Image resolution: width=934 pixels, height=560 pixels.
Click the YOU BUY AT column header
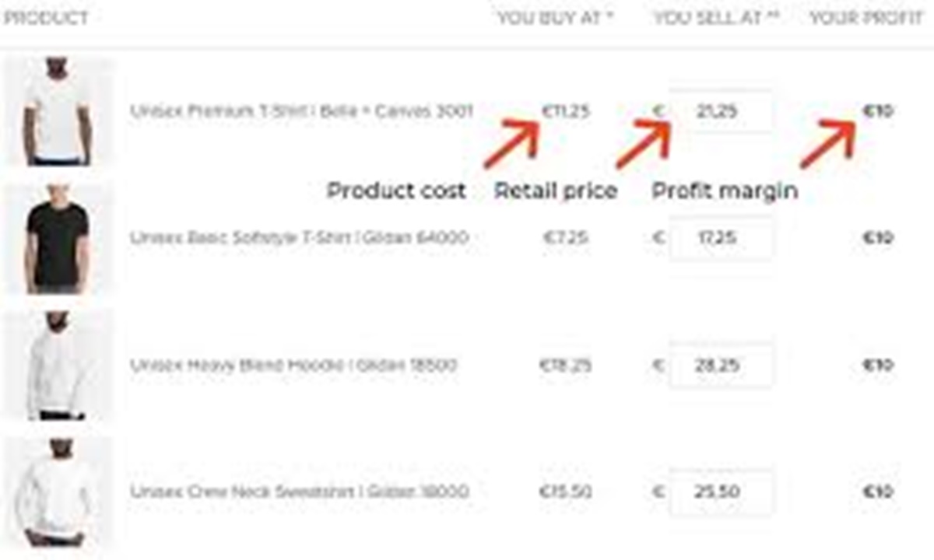(x=555, y=18)
